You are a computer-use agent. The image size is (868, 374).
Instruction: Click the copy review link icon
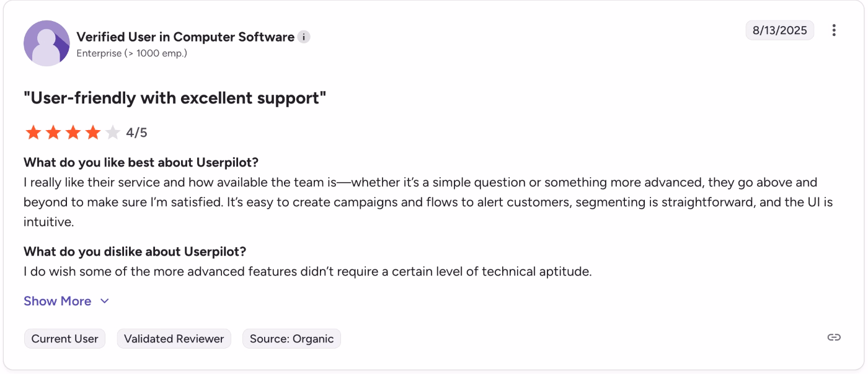click(835, 337)
